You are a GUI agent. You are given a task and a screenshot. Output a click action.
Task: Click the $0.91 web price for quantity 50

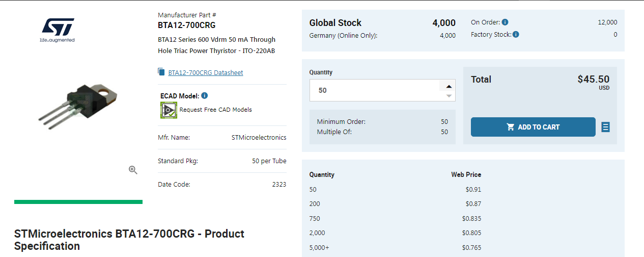[473, 190]
